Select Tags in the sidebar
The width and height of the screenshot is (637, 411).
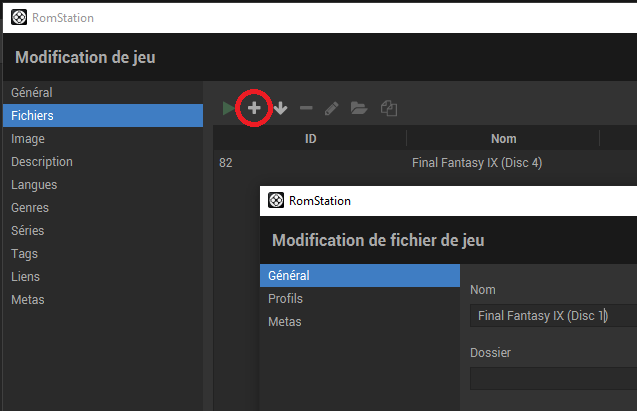[103, 254]
